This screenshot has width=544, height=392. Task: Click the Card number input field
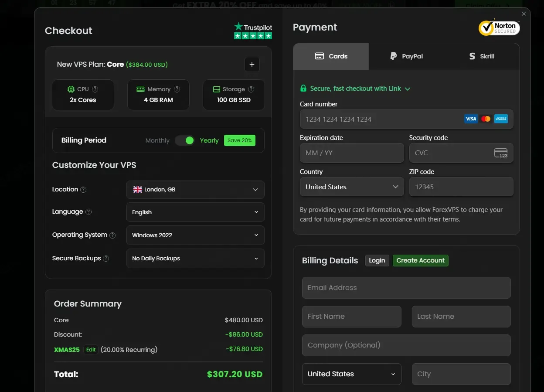tap(406, 119)
